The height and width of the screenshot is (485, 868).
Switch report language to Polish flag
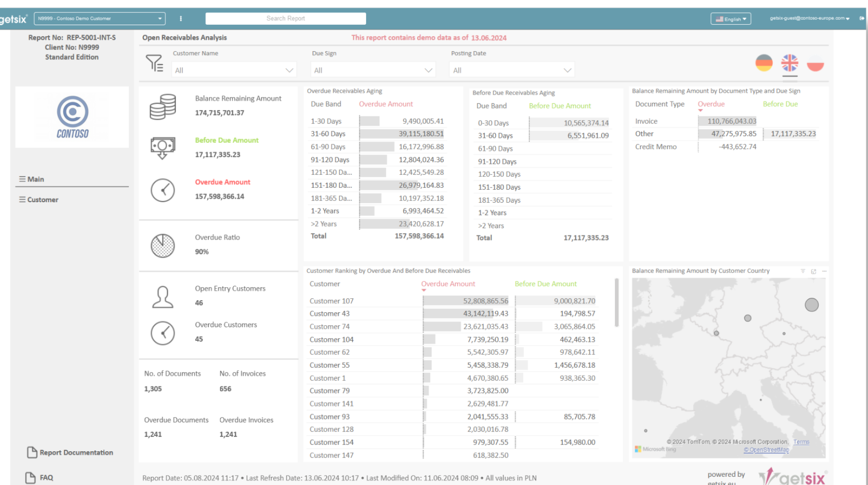[x=815, y=63]
